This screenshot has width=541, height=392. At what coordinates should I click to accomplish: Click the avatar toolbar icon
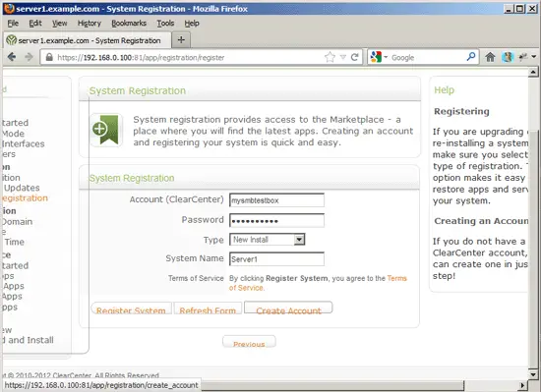tap(508, 57)
